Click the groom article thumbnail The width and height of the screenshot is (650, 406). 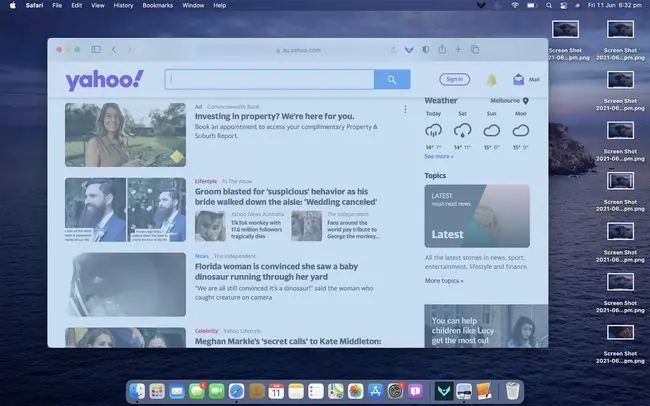point(126,210)
